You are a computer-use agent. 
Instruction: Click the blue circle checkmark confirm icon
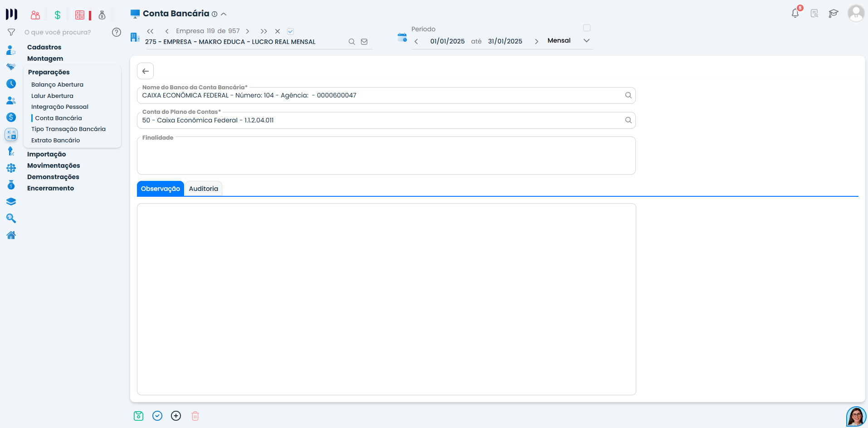tap(157, 416)
